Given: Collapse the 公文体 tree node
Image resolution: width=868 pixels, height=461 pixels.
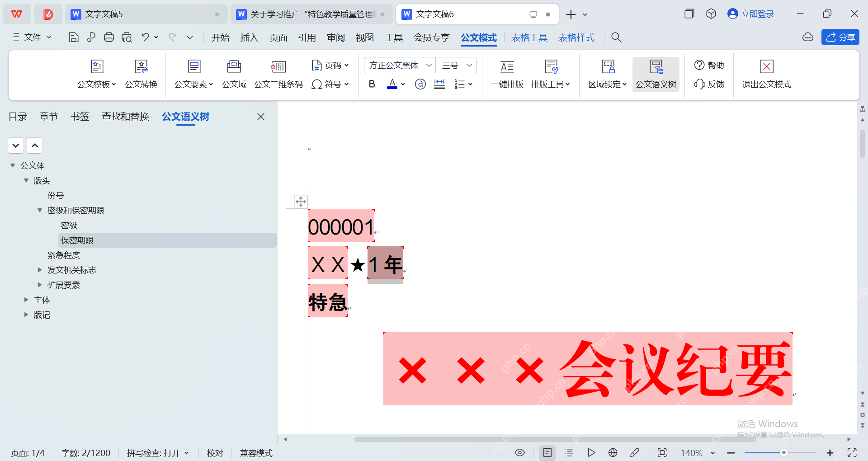Looking at the screenshot, I should [13, 165].
